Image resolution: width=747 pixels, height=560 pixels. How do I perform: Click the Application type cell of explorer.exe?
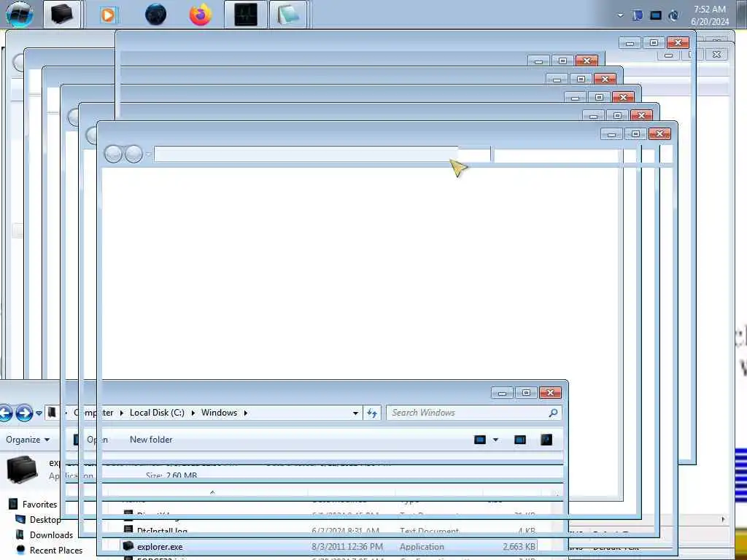coord(422,547)
